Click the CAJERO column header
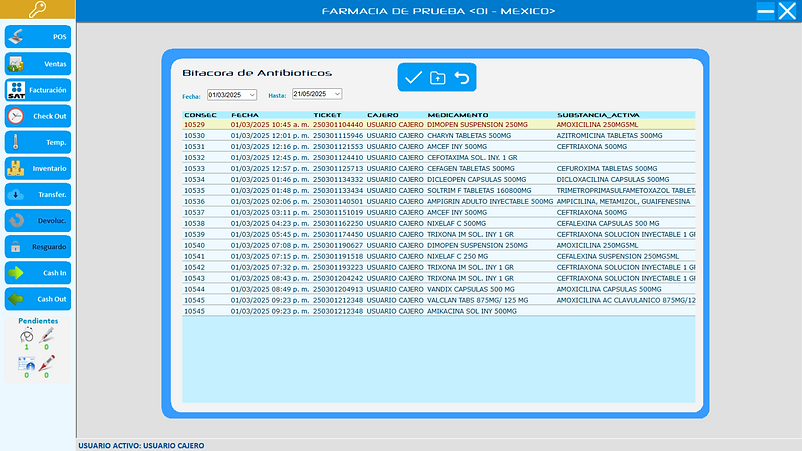 point(383,115)
